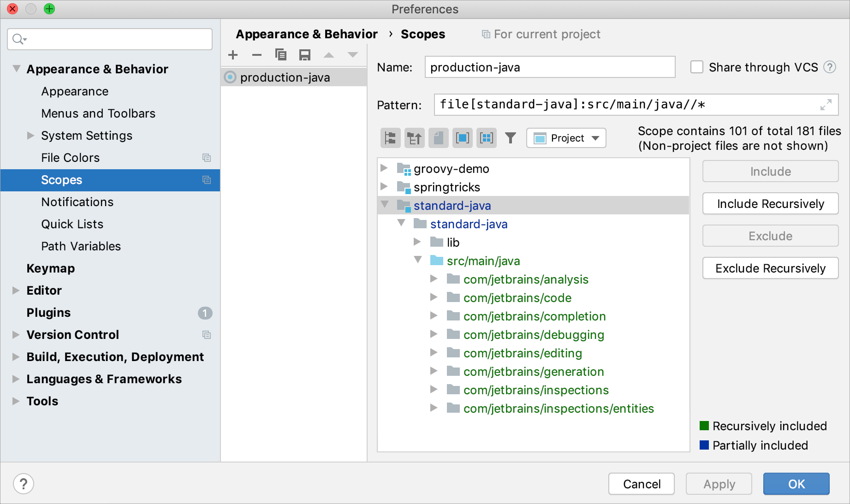Click the Cancel button
The image size is (850, 504).
[641, 484]
